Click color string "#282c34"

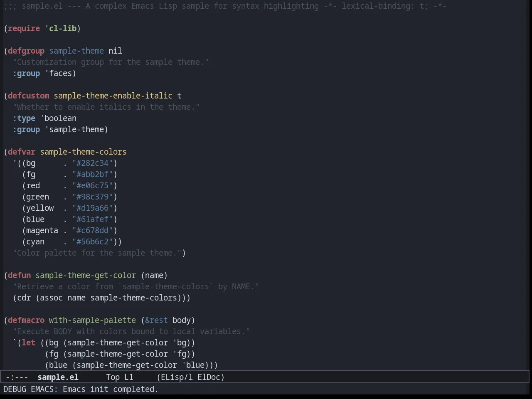pyautogui.click(x=92, y=163)
